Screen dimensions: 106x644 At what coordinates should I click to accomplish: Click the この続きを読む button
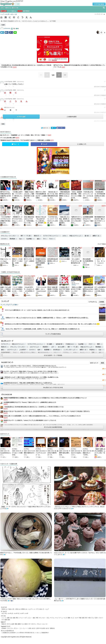point(72,117)
